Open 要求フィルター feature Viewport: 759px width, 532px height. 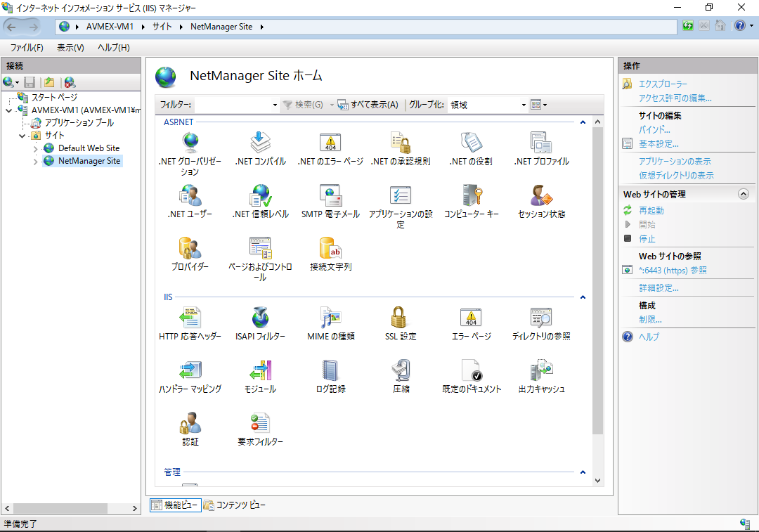[261, 429]
